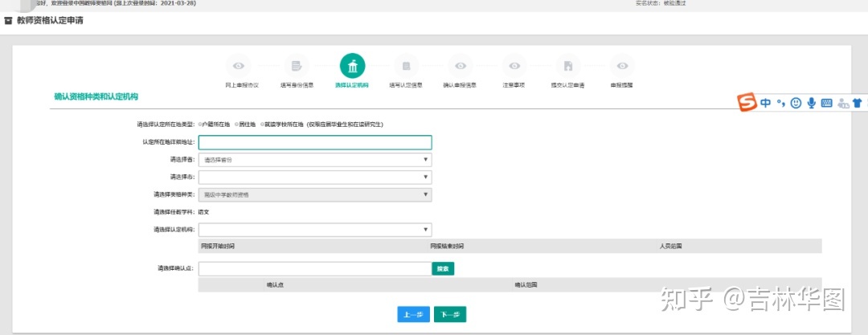Open the 请选择认定机构 dropdown
This screenshot has height=335, width=868.
(315, 230)
